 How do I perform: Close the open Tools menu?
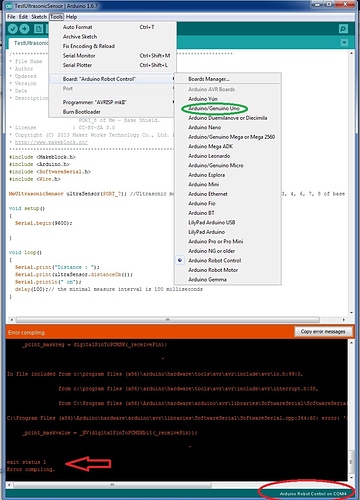click(56, 17)
